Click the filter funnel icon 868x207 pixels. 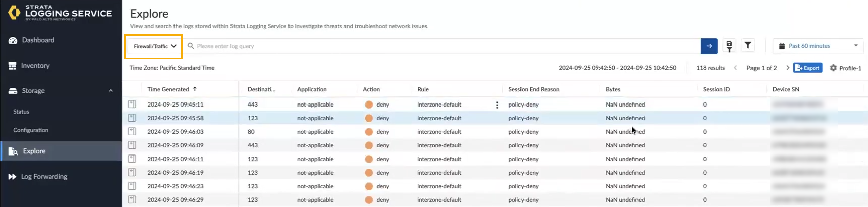(748, 46)
